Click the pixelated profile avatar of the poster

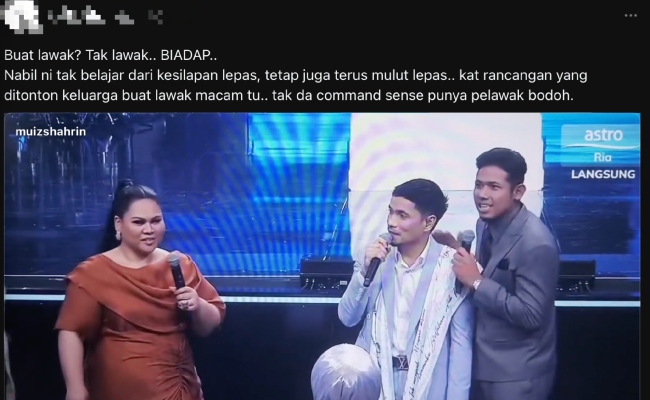coord(22,17)
